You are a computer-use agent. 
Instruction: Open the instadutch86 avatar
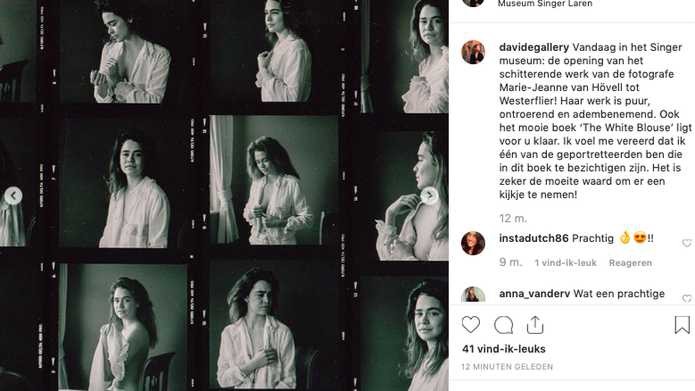pos(473,243)
